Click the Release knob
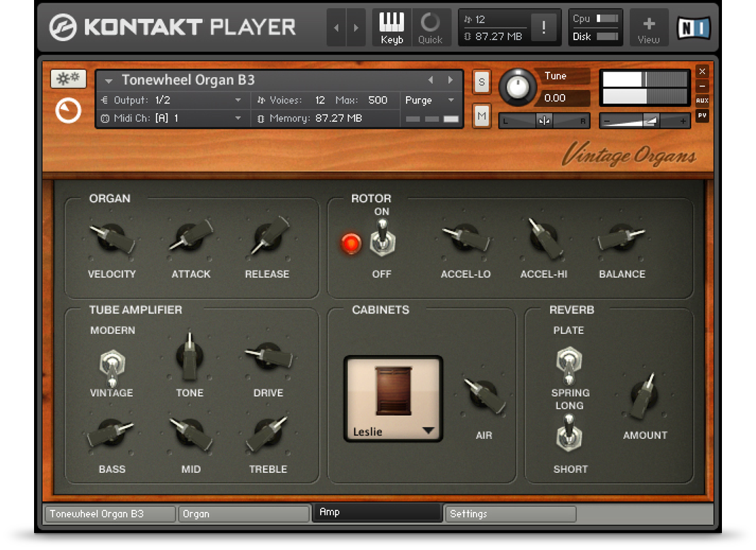Viewport: 756px width, 550px height. click(x=268, y=236)
